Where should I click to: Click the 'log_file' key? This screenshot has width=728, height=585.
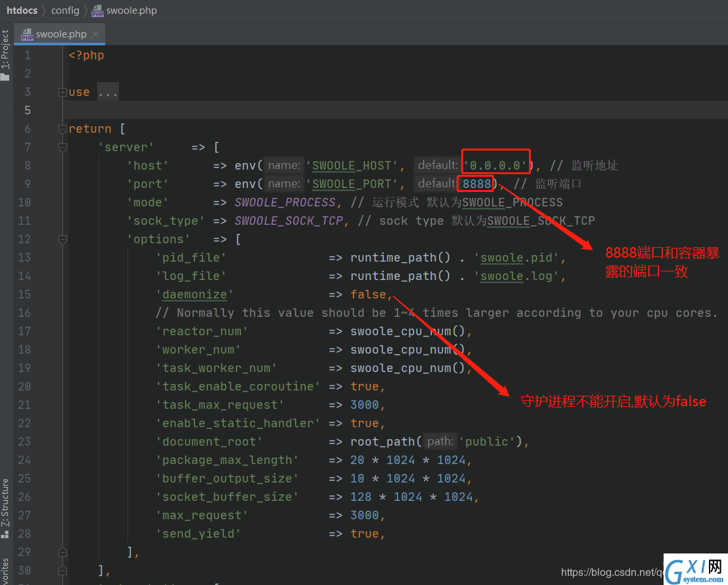191,276
